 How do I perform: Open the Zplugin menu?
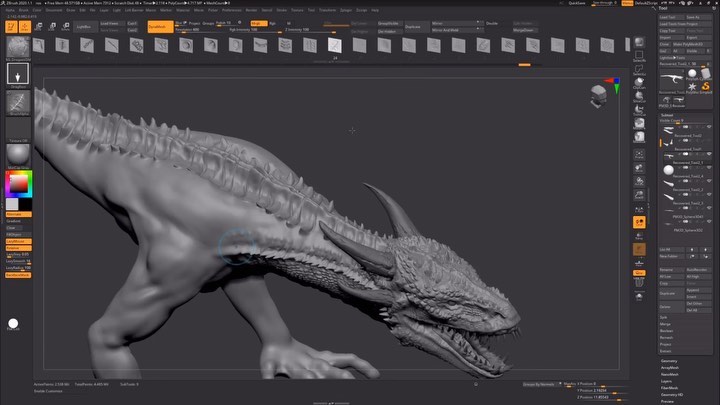point(346,10)
